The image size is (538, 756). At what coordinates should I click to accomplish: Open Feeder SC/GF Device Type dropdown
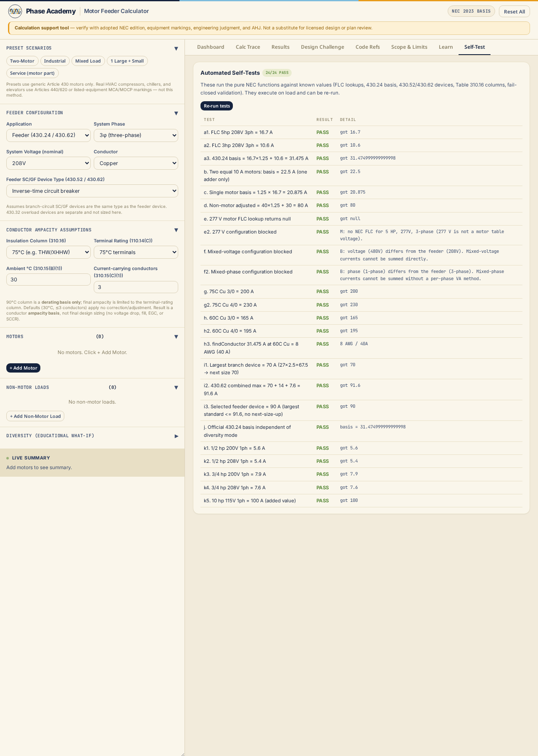point(92,191)
